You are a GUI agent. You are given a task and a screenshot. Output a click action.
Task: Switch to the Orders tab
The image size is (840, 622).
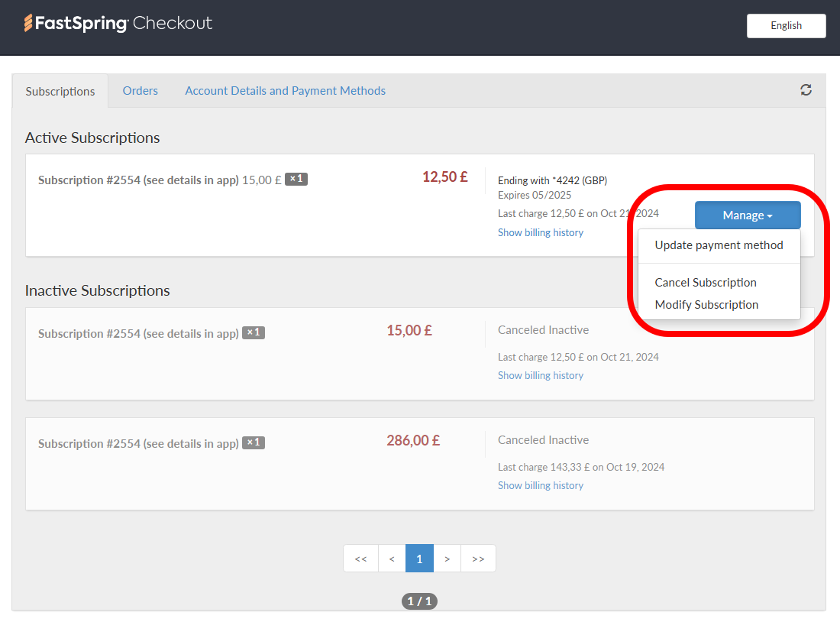click(x=141, y=90)
